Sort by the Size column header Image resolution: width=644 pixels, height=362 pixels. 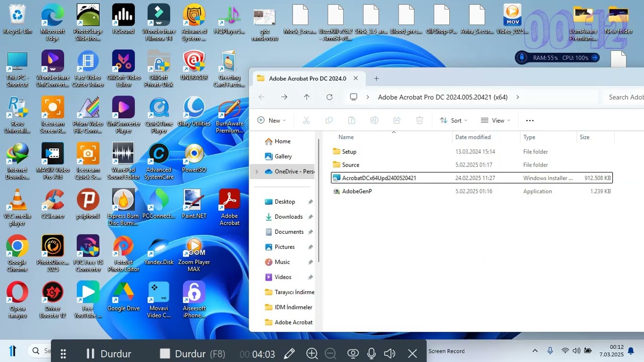tap(585, 137)
